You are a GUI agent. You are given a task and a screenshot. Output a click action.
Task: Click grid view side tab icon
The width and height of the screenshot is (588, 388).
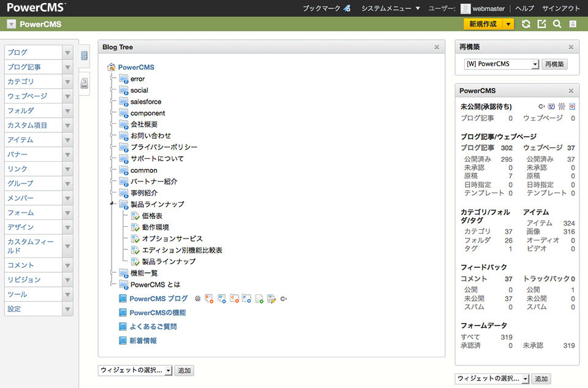pyautogui.click(x=85, y=56)
